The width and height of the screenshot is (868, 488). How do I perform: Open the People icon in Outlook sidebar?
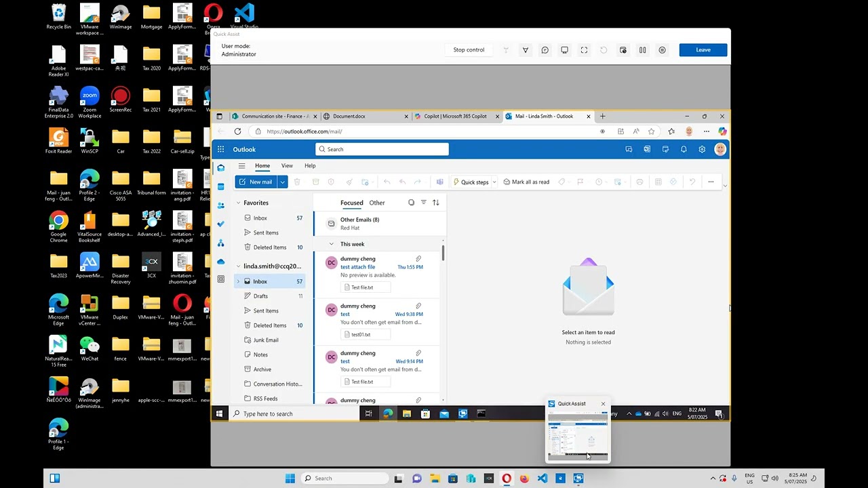[220, 205]
